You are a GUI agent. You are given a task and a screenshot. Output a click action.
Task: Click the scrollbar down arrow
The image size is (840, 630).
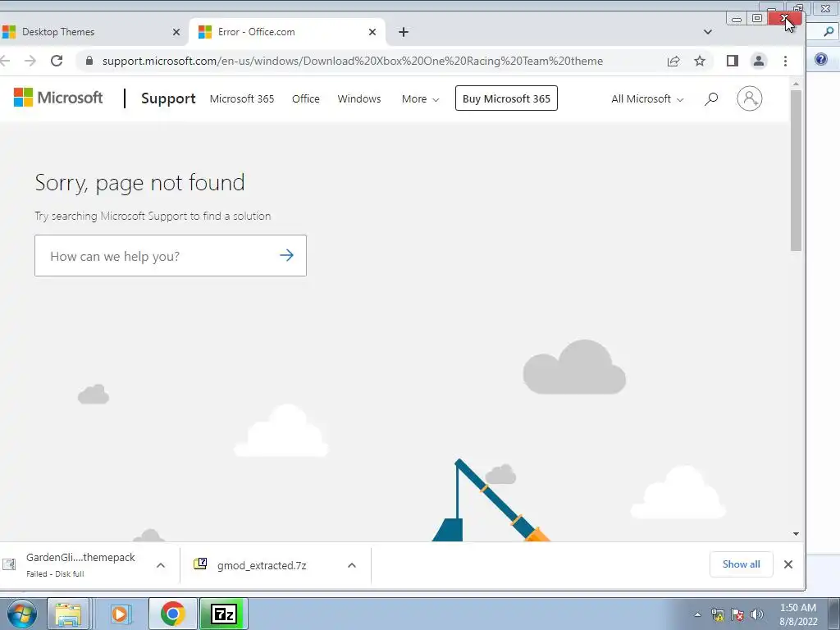(796, 533)
